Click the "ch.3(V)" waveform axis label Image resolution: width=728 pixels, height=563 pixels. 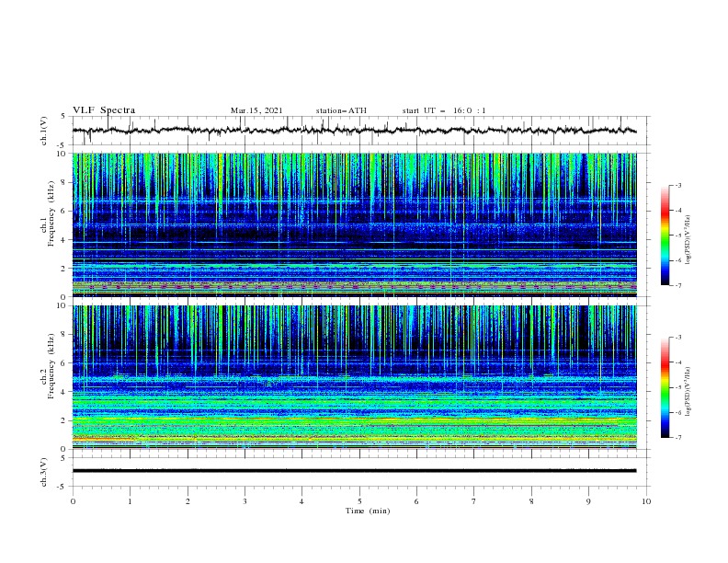44,472
